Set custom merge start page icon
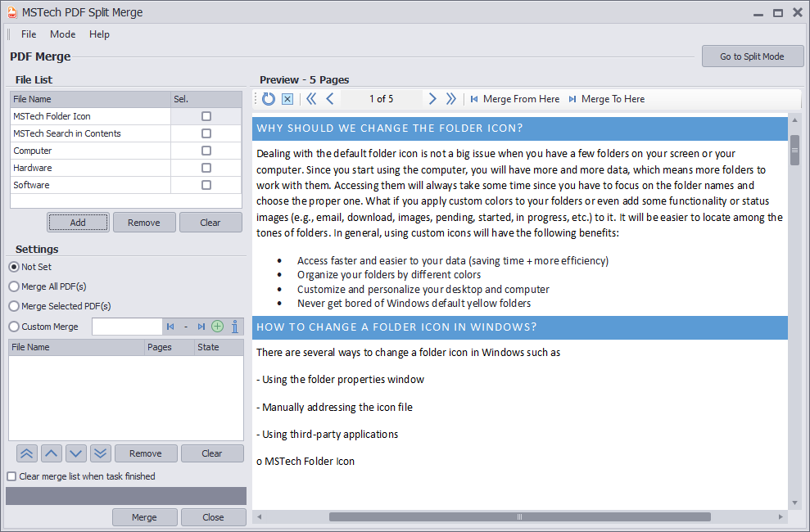Viewport: 810px width, 532px height. [x=170, y=327]
